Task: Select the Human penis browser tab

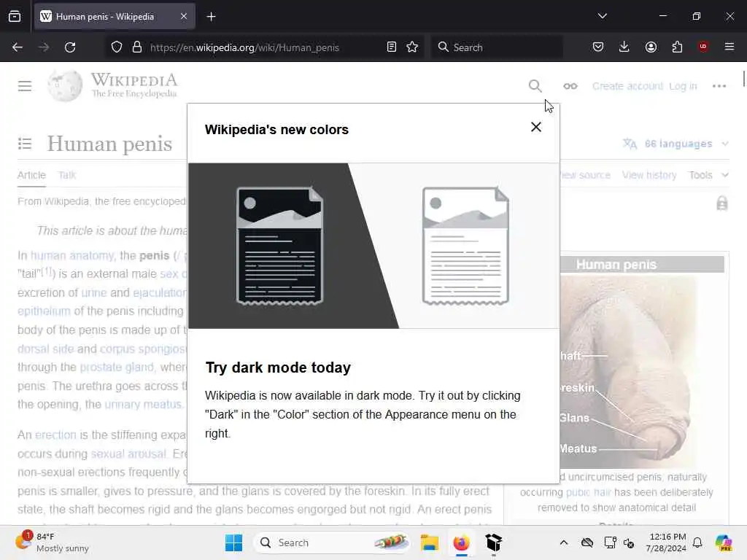Action: click(115, 17)
